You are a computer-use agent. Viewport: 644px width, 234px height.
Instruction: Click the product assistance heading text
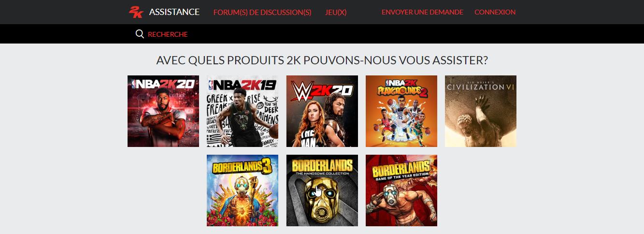(x=322, y=60)
